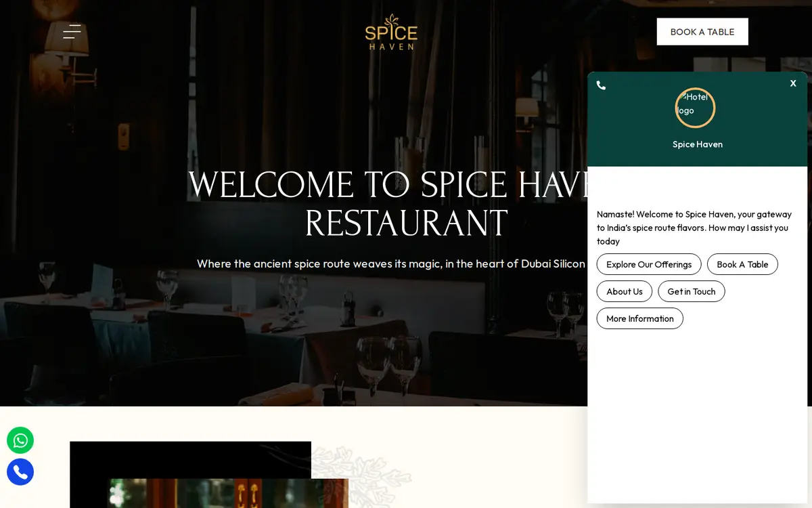The width and height of the screenshot is (812, 508).
Task: Click the Book A Table header button
Action: [x=702, y=32]
